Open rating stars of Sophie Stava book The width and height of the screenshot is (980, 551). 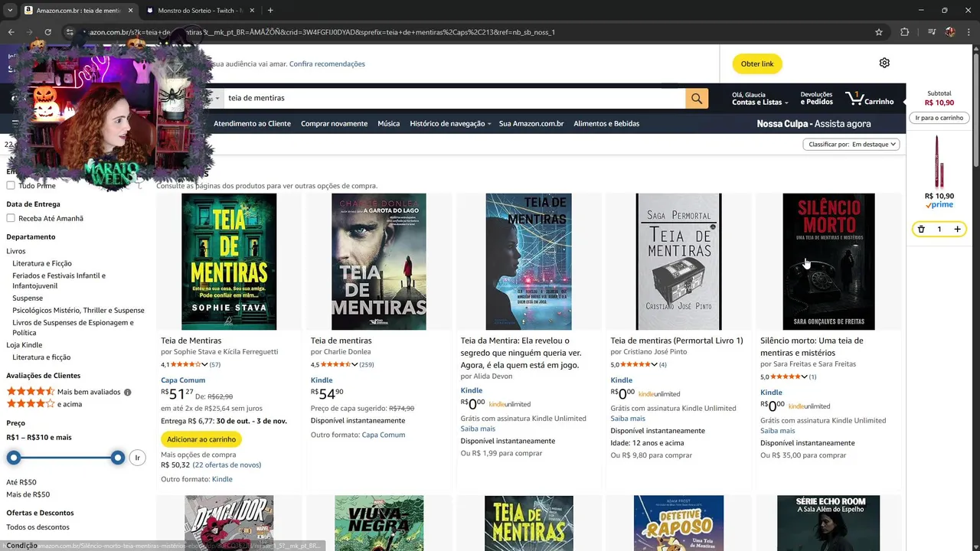tap(188, 365)
